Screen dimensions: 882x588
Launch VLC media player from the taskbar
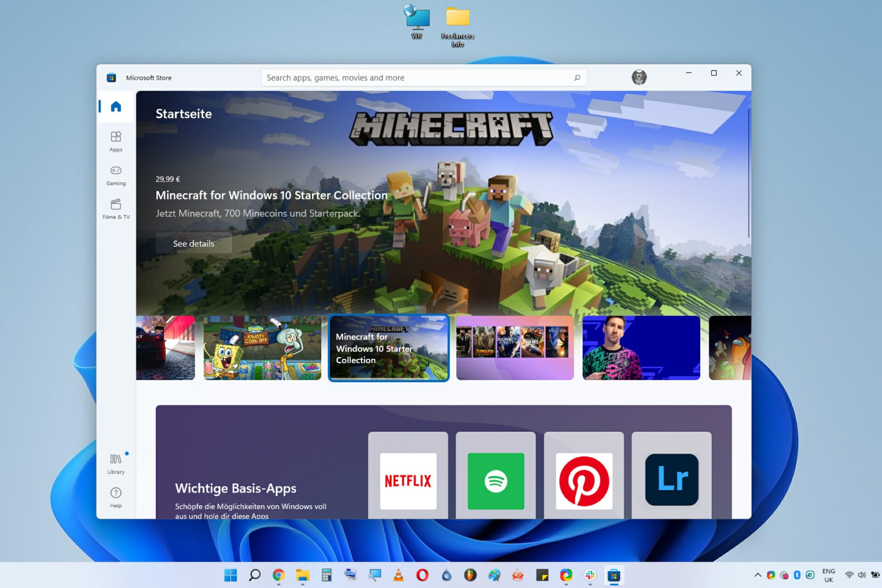[398, 576]
